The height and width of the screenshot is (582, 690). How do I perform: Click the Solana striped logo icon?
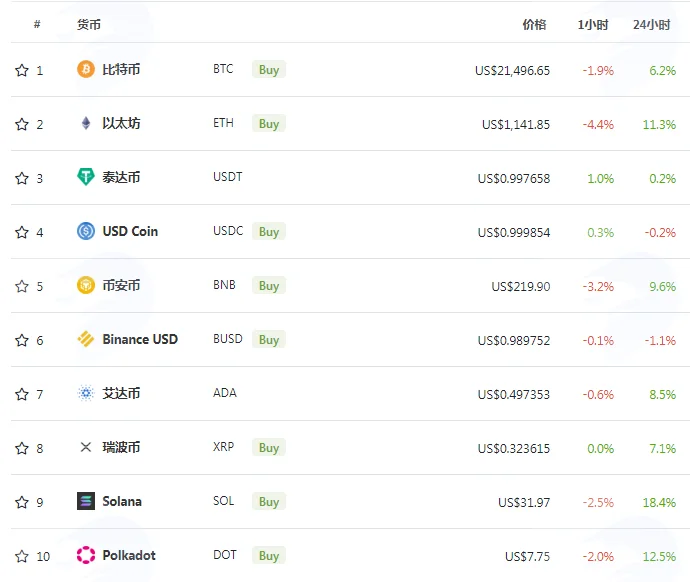coord(86,501)
